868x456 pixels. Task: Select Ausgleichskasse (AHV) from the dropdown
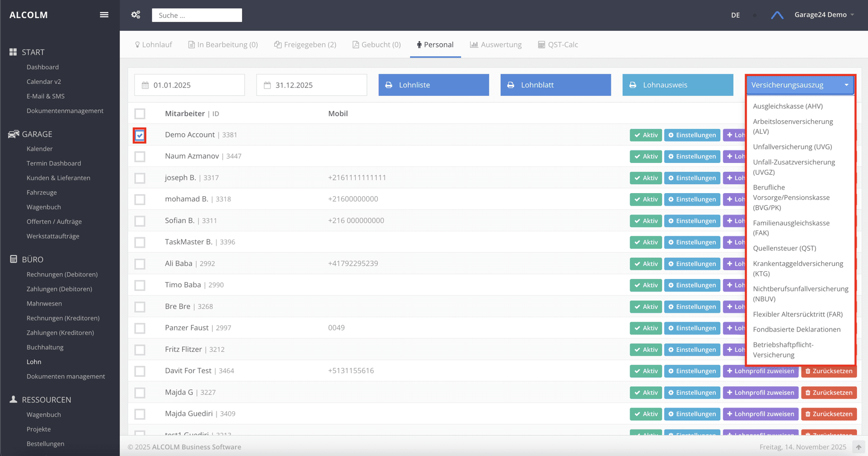[x=788, y=106]
